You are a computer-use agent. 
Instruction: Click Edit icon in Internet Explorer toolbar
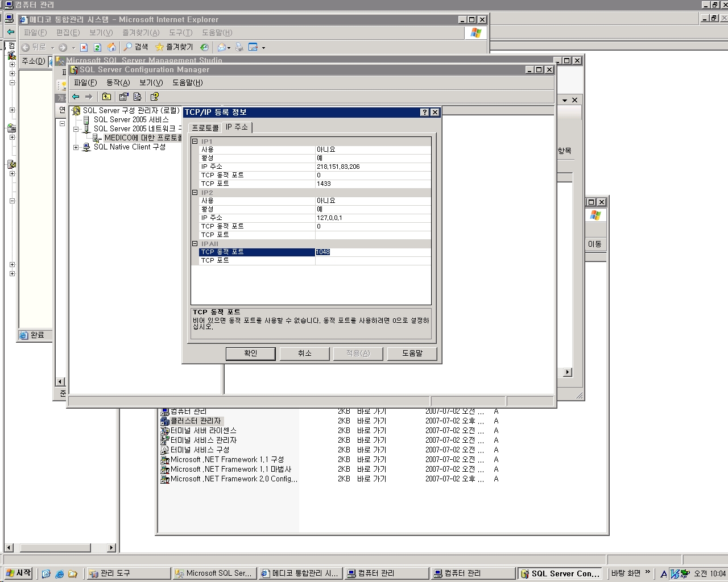click(x=253, y=47)
